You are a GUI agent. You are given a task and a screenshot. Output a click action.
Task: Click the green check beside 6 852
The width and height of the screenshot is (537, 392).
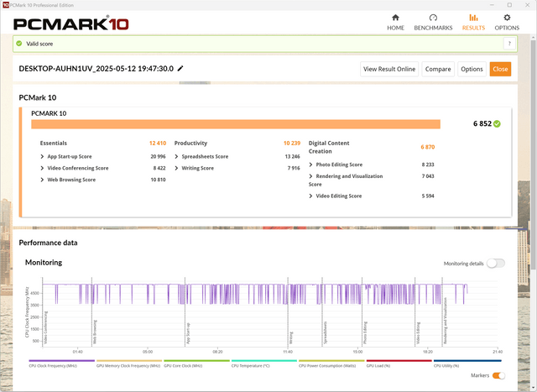pyautogui.click(x=497, y=123)
